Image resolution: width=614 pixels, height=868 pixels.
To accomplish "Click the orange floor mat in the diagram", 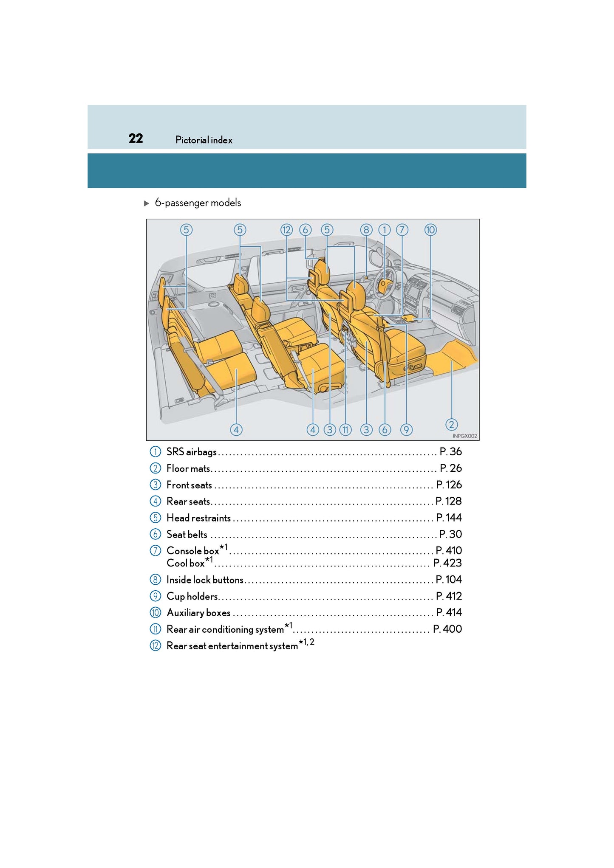I will coord(454,357).
